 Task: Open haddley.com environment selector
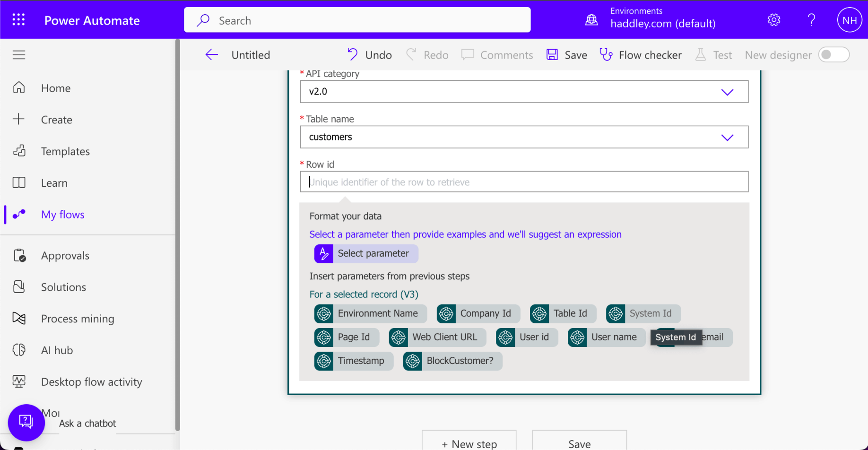click(663, 24)
